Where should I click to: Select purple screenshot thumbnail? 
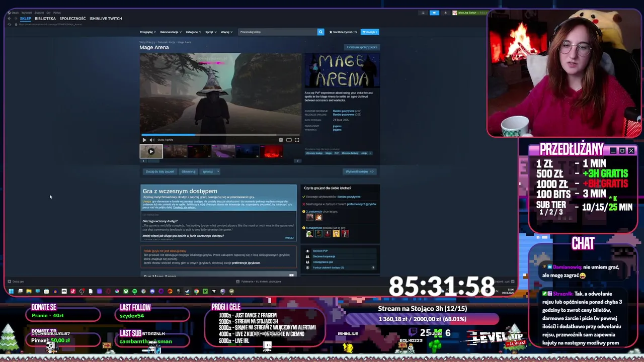(223, 151)
